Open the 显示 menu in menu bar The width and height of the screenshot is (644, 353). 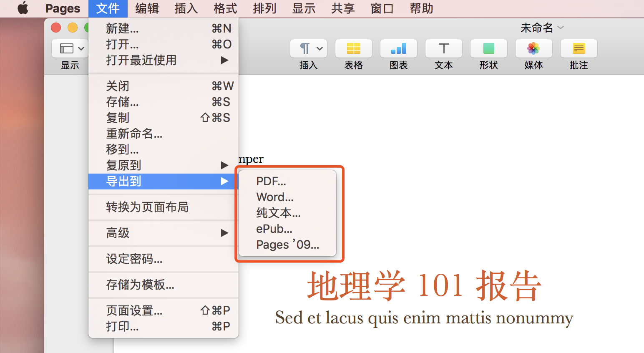(304, 8)
